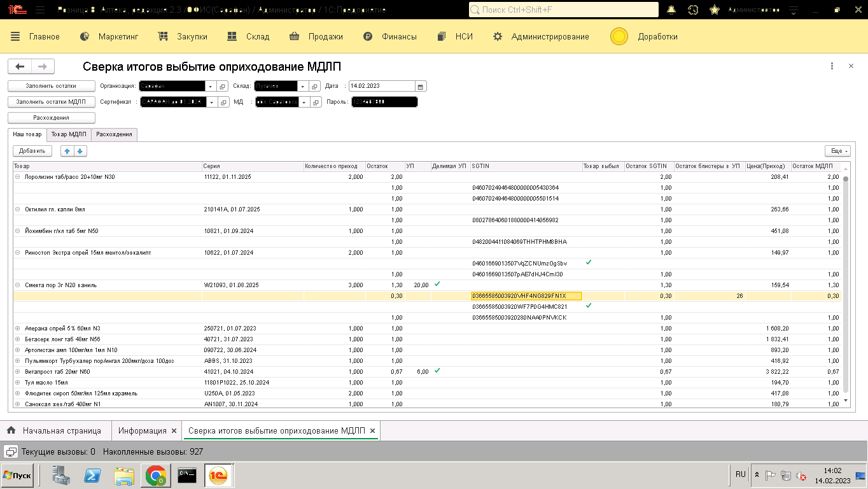Click the Склад field's open-item icon
868x489 pixels.
(x=315, y=86)
